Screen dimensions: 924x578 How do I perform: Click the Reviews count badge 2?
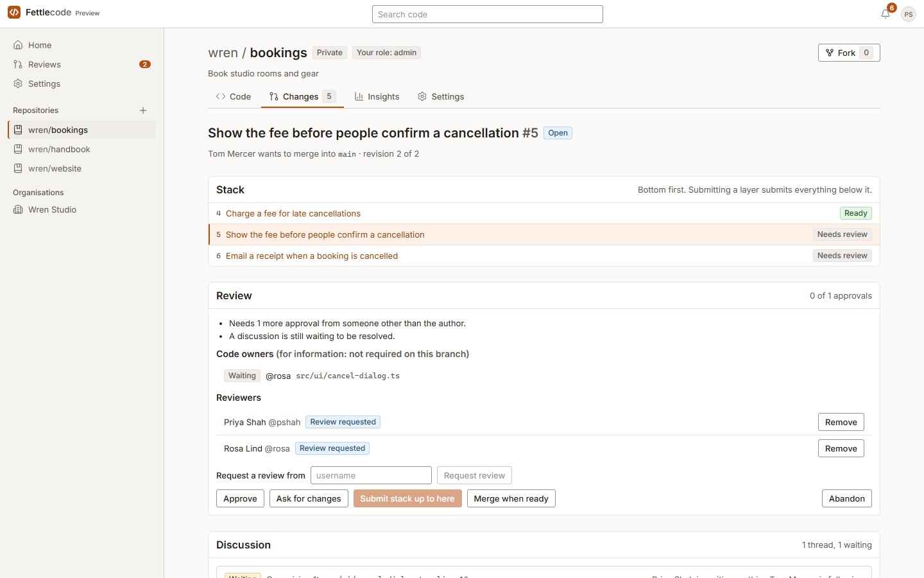(145, 64)
